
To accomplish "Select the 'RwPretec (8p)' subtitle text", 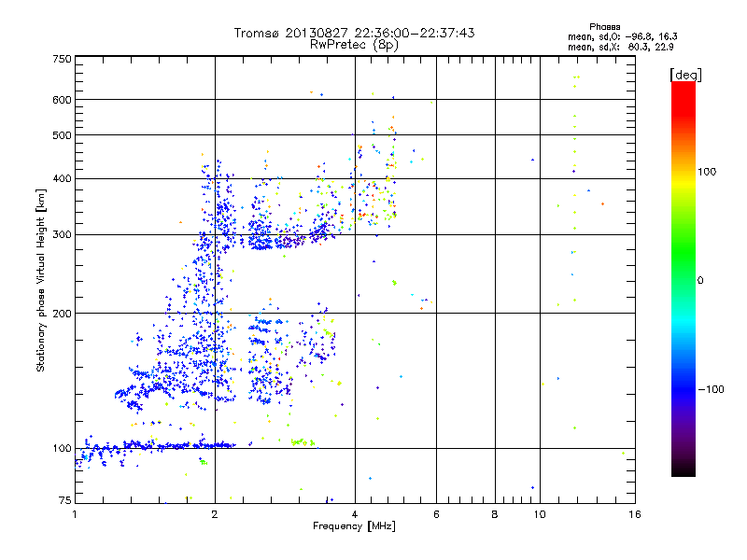I will point(354,45).
